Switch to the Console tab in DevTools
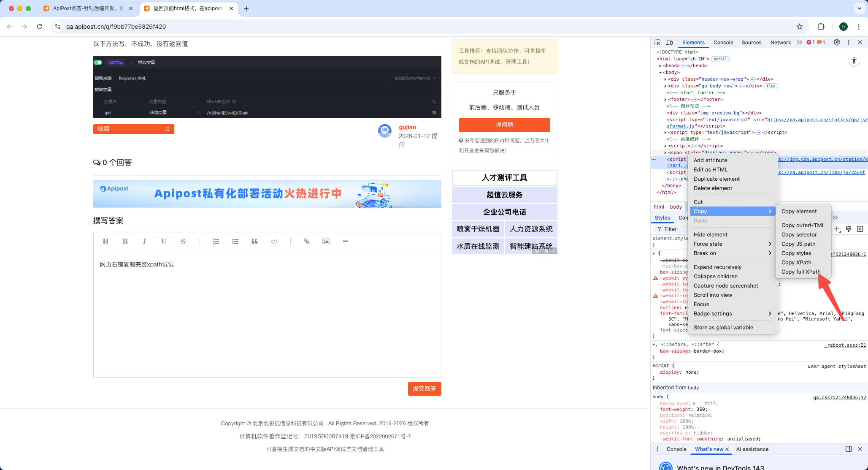The height and width of the screenshot is (470, 868). (723, 42)
